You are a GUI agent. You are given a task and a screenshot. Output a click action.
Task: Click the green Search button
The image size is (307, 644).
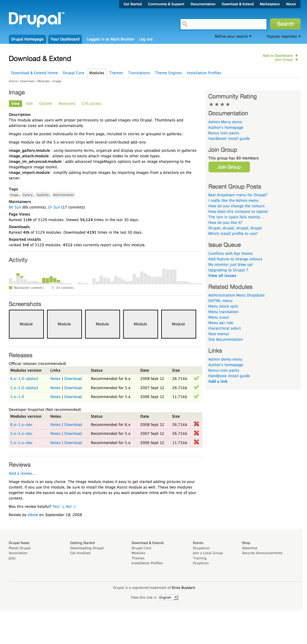(x=285, y=24)
